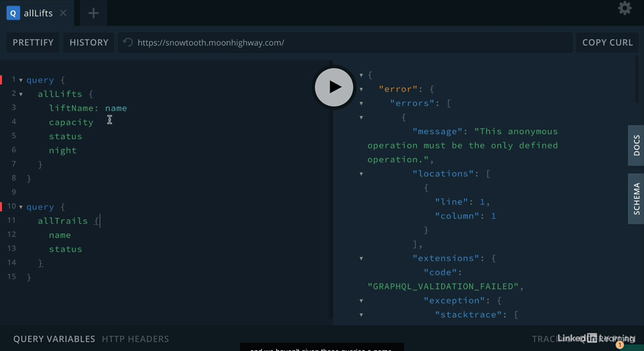This screenshot has height=351, width=644.
Task: Click "allTrails" in the second query
Action: click(63, 221)
